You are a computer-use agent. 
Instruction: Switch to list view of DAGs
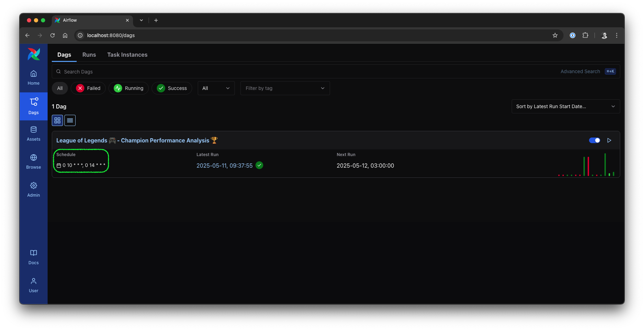click(70, 120)
